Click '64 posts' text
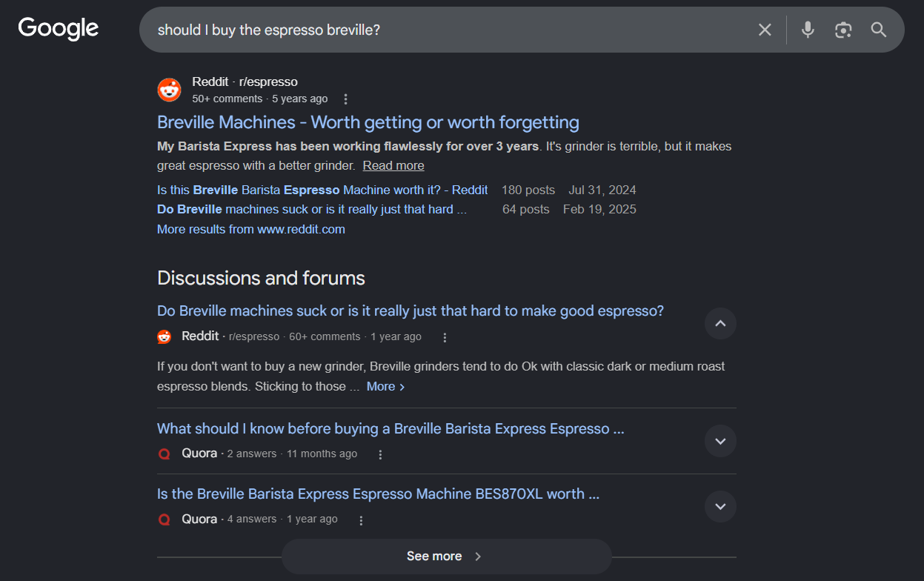This screenshot has width=924, height=581. click(526, 209)
